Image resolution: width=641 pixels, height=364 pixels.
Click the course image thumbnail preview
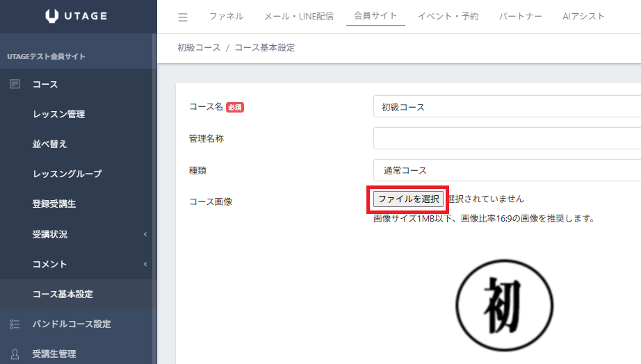point(504,305)
